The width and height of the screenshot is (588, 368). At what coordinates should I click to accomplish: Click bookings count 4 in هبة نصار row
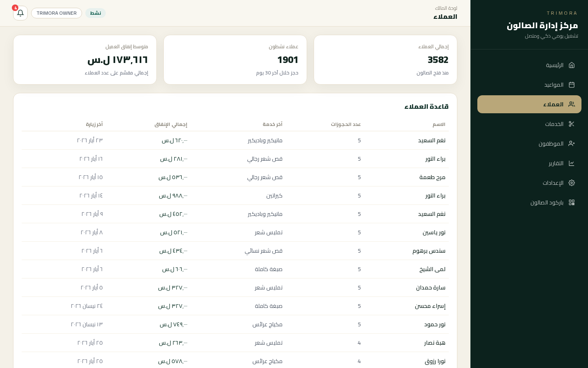pyautogui.click(x=359, y=343)
